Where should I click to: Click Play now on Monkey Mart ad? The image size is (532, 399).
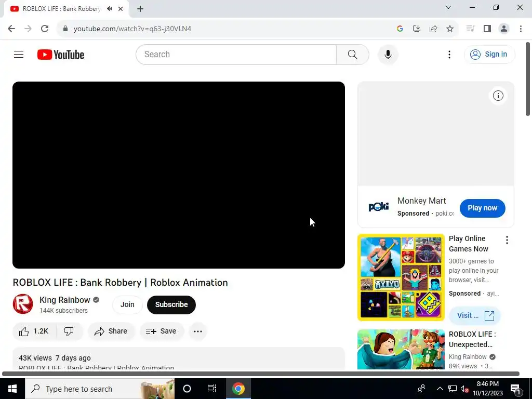click(x=483, y=208)
